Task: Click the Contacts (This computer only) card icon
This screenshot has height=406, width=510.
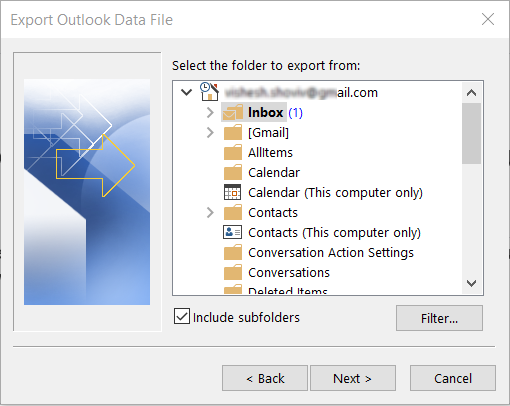Action: click(232, 232)
